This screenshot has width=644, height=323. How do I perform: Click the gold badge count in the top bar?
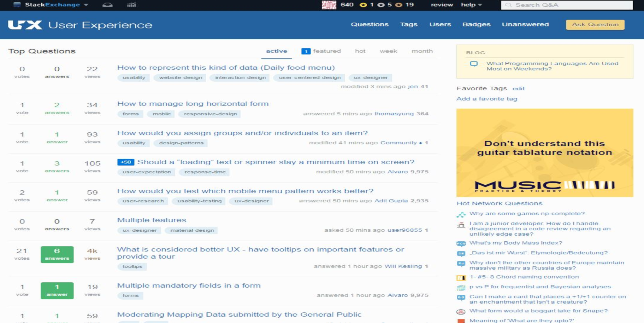(x=367, y=5)
